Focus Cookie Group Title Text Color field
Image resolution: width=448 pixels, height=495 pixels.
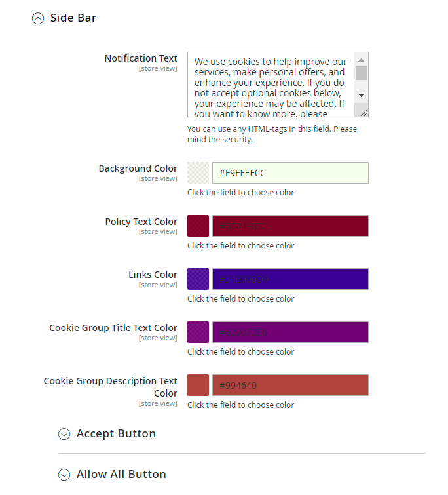click(x=290, y=332)
